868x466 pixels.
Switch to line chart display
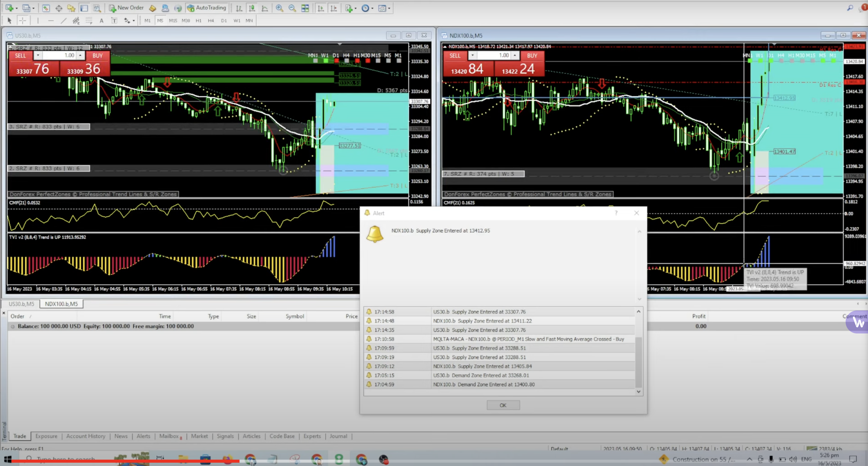[x=265, y=8]
